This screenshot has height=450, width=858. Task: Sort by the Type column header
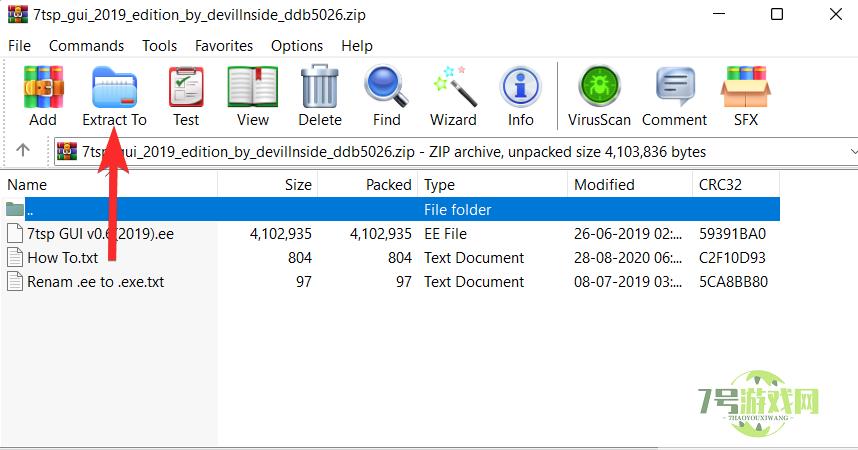click(x=492, y=184)
